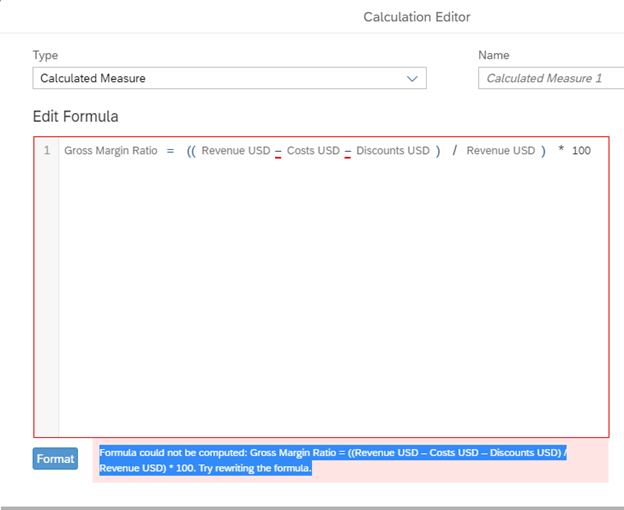Click the Format button
The height and width of the screenshot is (510, 624).
coord(55,459)
